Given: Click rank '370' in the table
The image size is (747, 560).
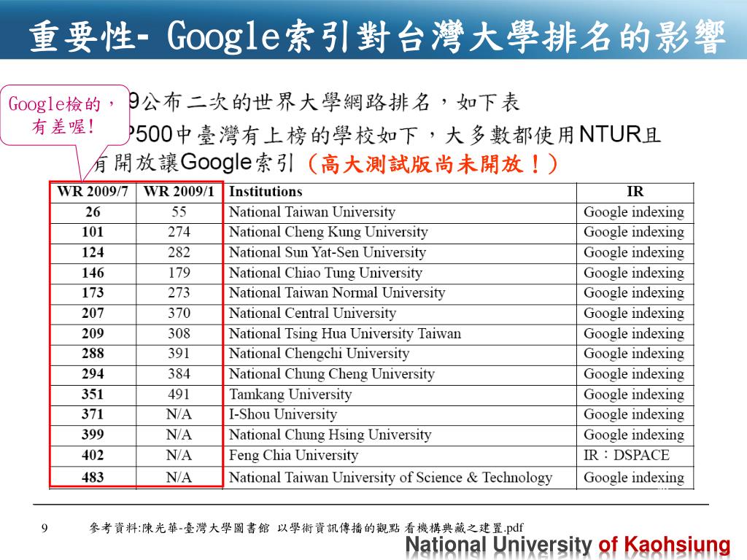Looking at the screenshot, I should pos(179,314).
